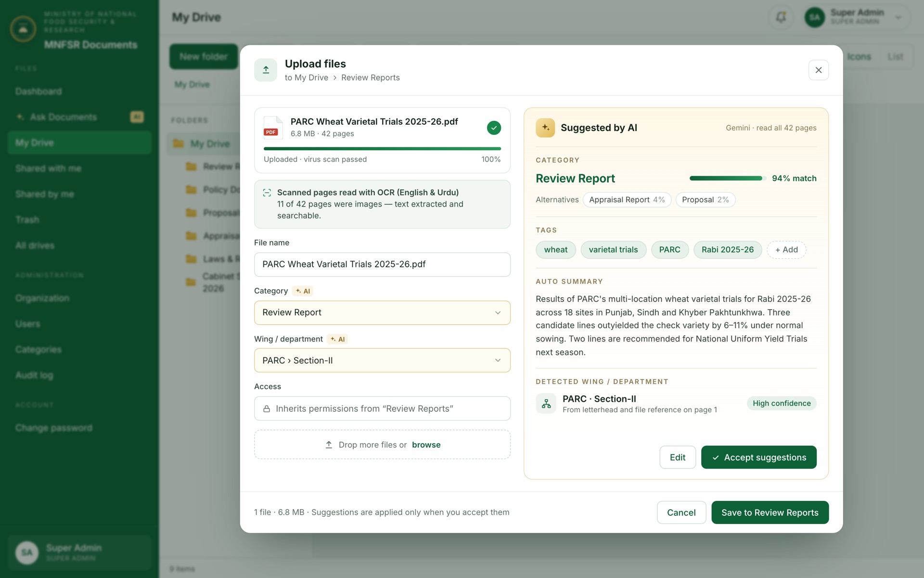The image size is (924, 578).
Task: Open Ask Documents in the sidebar
Action: [x=79, y=117]
